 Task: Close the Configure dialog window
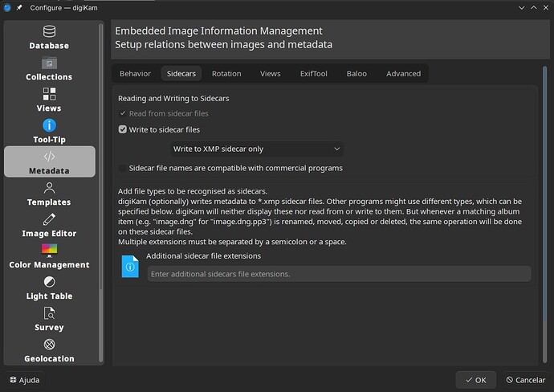click(x=545, y=7)
